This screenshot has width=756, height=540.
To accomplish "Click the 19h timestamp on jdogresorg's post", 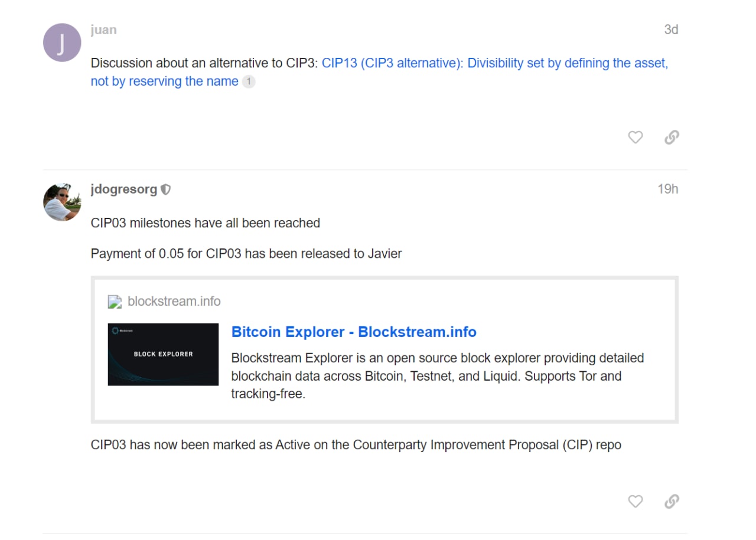I will tap(668, 189).
